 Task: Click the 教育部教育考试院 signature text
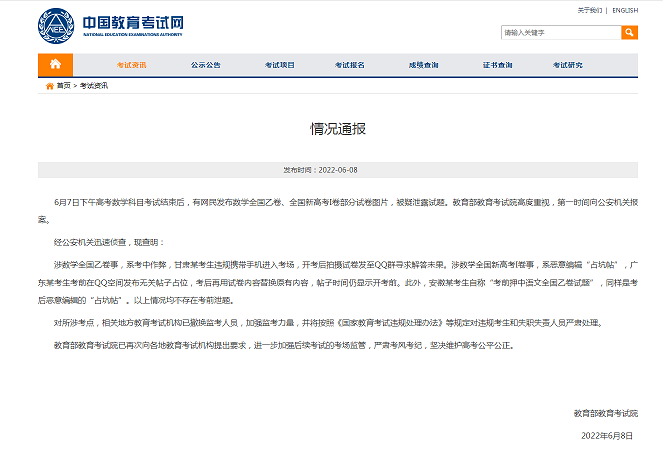pyautogui.click(x=605, y=413)
